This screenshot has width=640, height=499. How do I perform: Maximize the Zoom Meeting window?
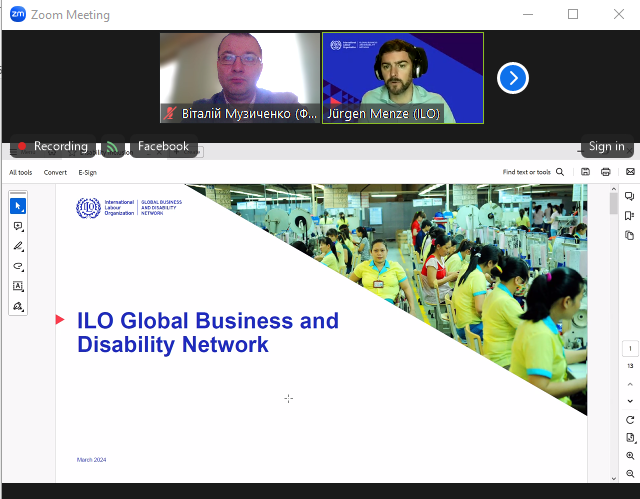(x=573, y=14)
